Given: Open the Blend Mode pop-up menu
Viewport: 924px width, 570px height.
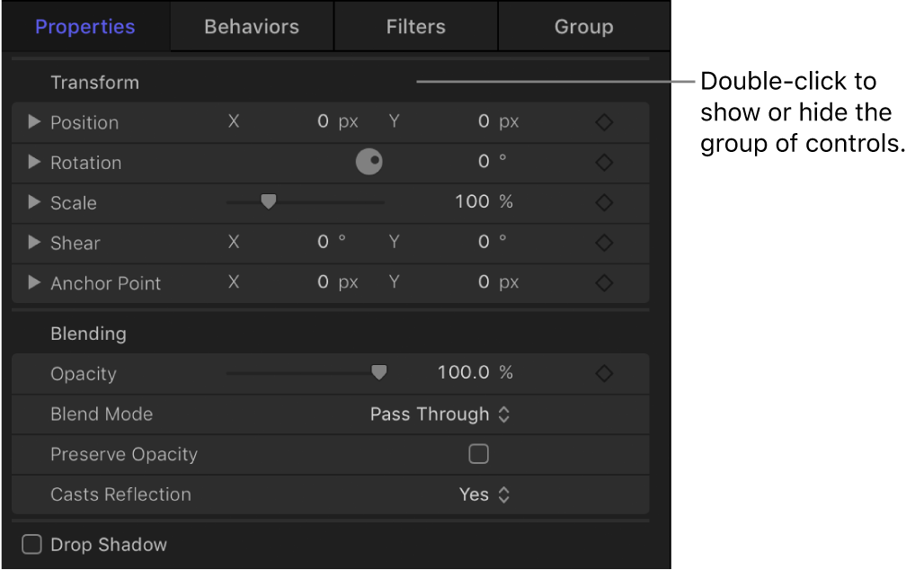Looking at the screenshot, I should click(440, 414).
